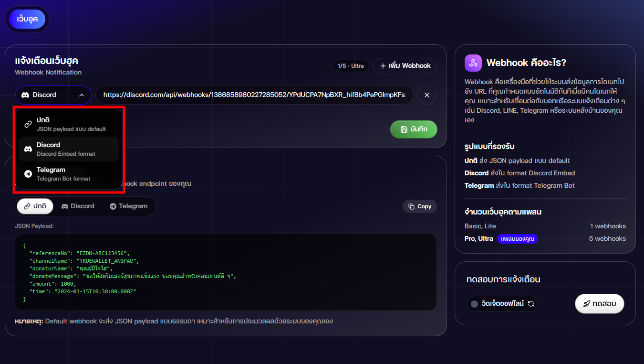Click the Webhook คืออะไร? heading
This screenshot has width=644, height=364.
(526, 63)
